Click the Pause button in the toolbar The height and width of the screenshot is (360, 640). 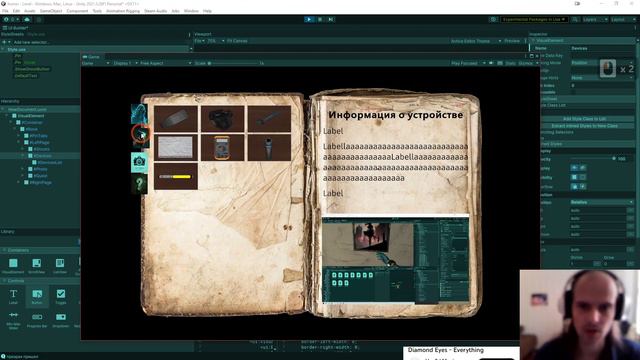pos(320,19)
